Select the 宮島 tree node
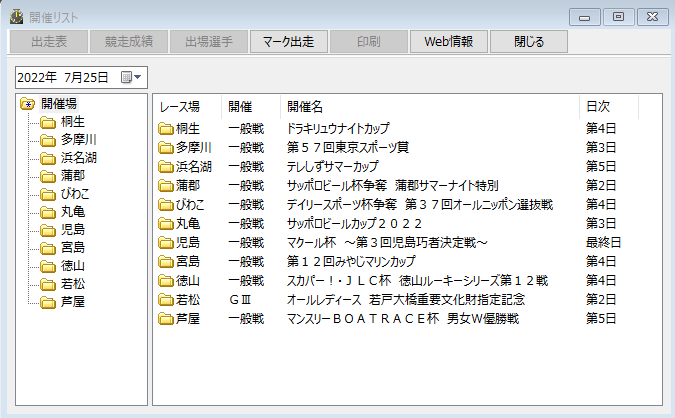The image size is (675, 418). pos(73,248)
